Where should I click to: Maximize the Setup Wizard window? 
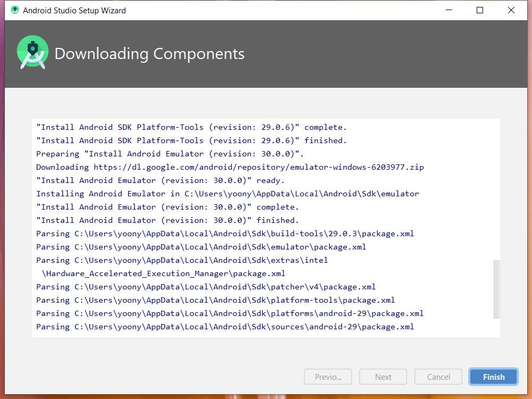pos(480,10)
